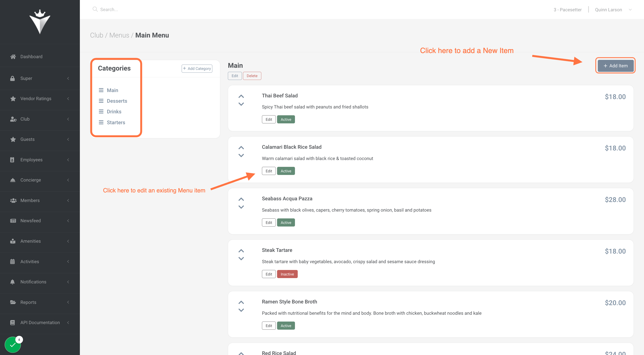Open Dashboard via the home icon
The image size is (644, 355).
[13, 56]
